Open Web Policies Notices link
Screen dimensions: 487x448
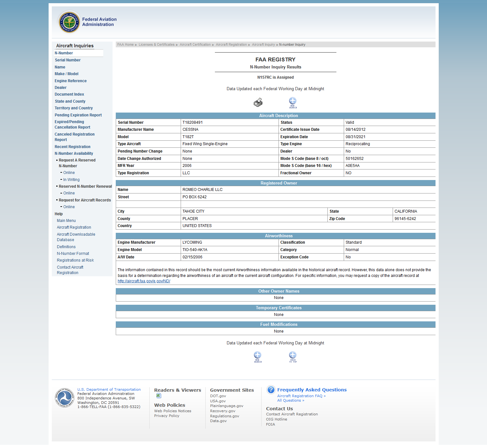coord(173,411)
